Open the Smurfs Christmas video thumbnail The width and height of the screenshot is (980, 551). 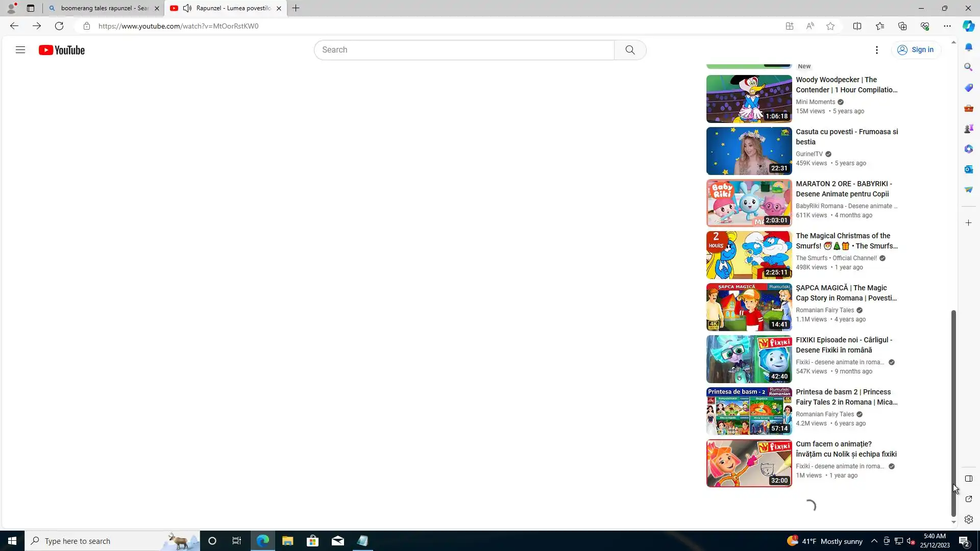pos(749,255)
